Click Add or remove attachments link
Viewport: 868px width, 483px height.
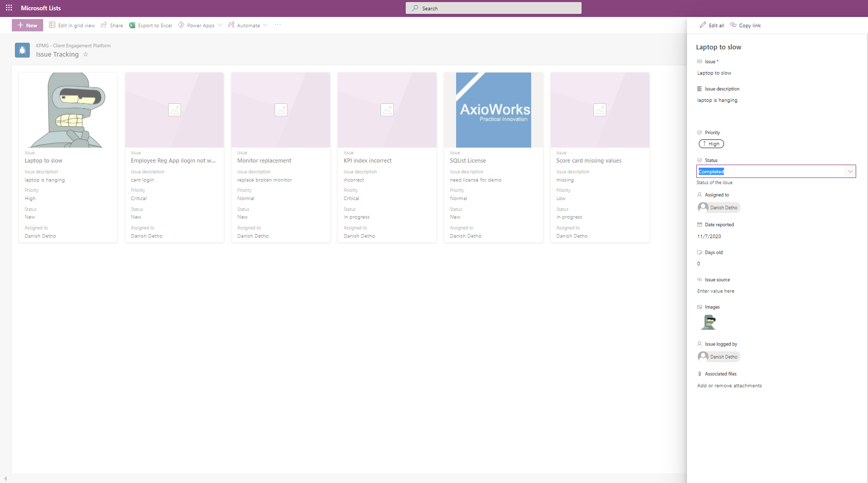(x=729, y=385)
